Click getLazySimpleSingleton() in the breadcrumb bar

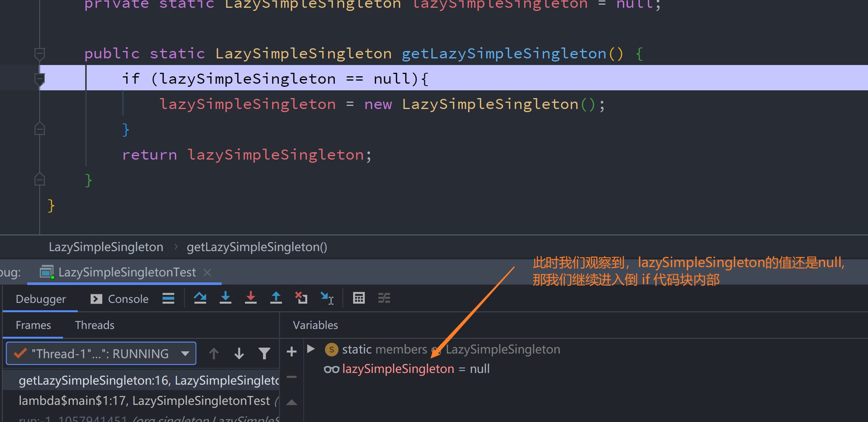coord(257,247)
